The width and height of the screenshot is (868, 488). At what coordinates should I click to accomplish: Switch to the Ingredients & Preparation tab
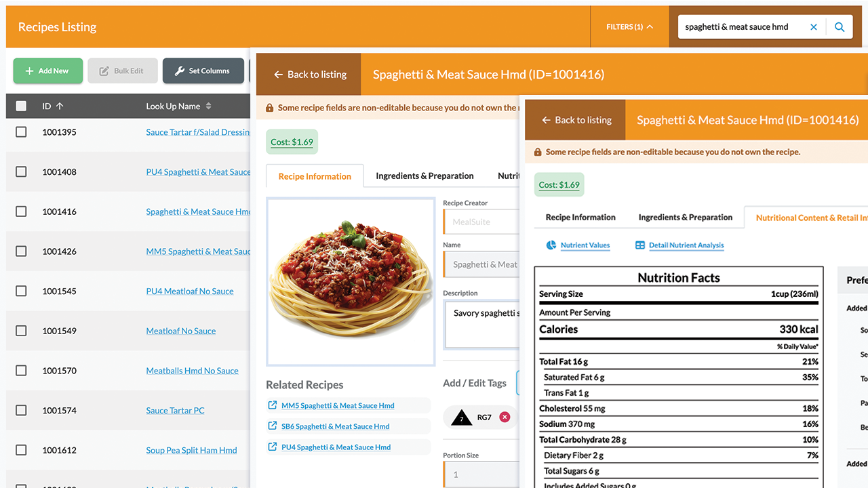pos(685,218)
